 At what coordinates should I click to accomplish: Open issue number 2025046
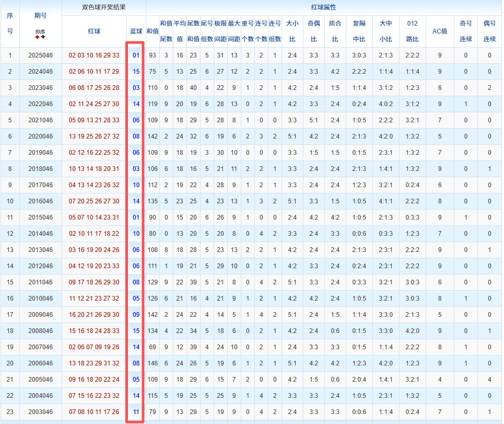point(40,55)
